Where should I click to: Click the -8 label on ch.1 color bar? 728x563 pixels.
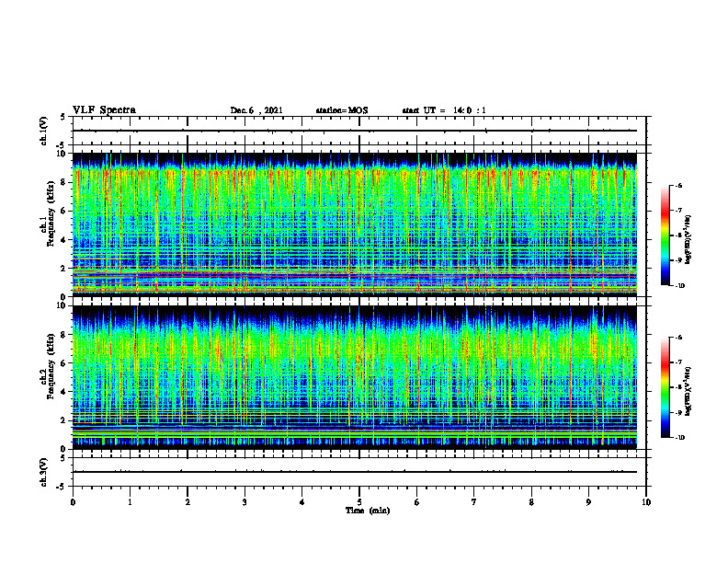tap(678, 236)
